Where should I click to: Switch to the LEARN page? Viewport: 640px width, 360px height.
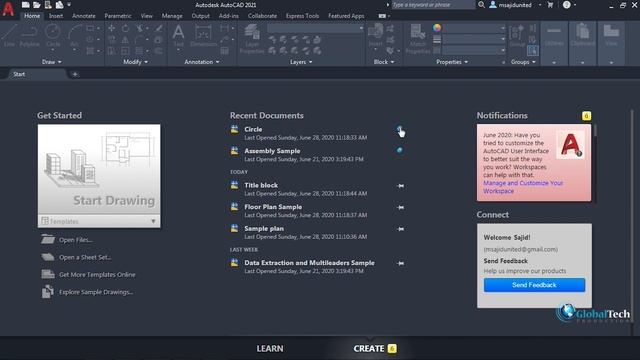point(270,349)
